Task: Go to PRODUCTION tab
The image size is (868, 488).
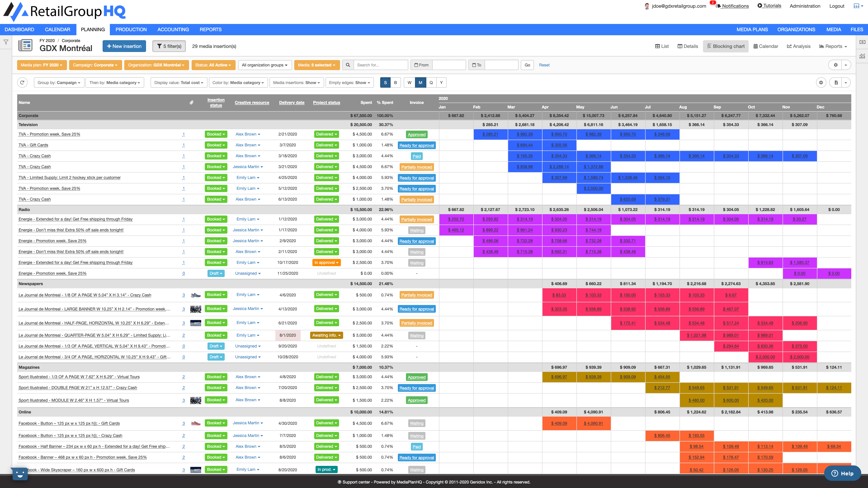Action: click(x=131, y=29)
